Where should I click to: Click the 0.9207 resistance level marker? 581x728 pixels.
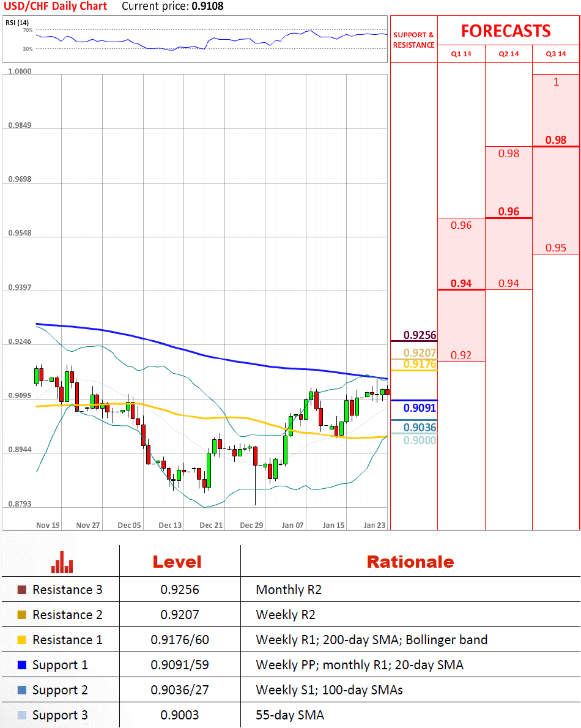[x=420, y=353]
